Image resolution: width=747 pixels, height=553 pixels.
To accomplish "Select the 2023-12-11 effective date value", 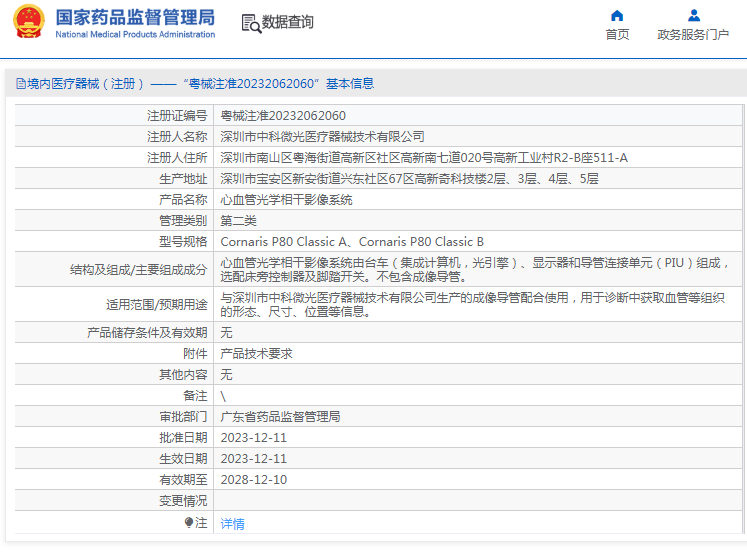I will pyautogui.click(x=253, y=459).
